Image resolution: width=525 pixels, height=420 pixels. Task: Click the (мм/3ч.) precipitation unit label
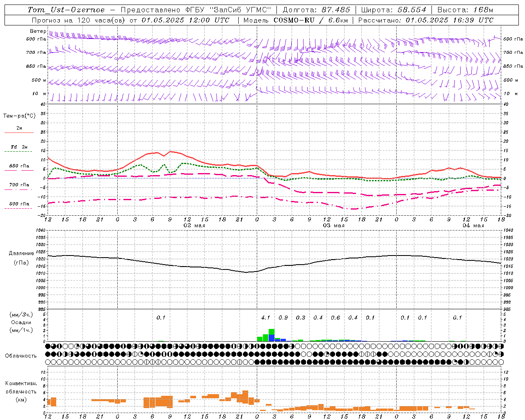coord(21,315)
